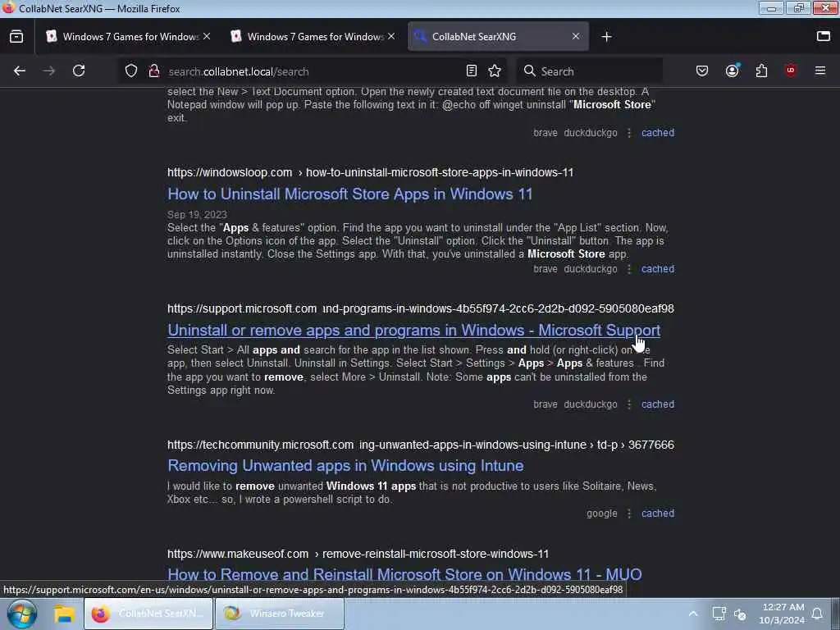Open the Windows Start orb
The image size is (840, 630).
point(22,614)
